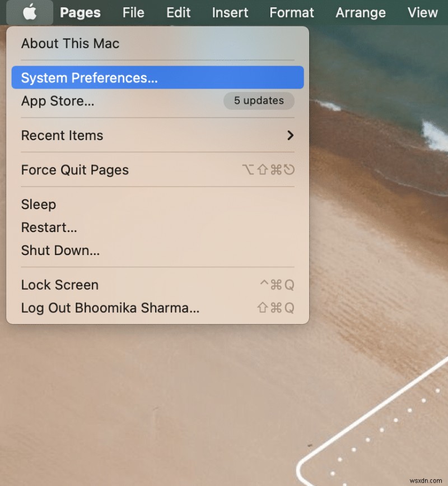Lock the screen
This screenshot has height=486, width=448.
pos(59,285)
